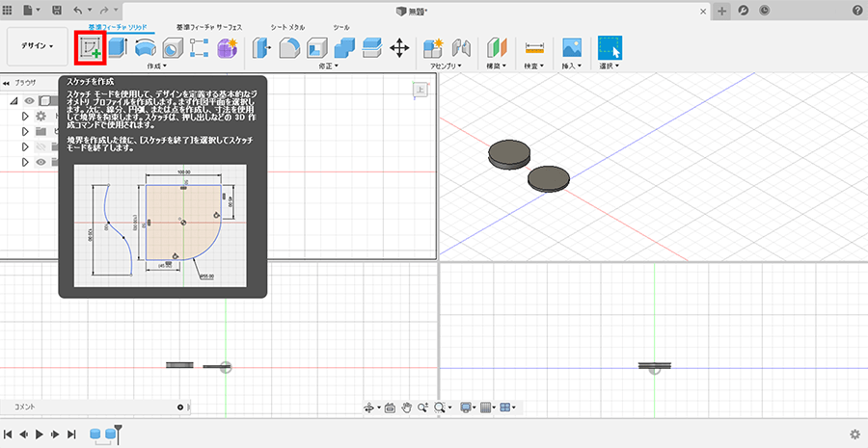The height and width of the screenshot is (448, 868).
Task: Expand the last browser tree row
Action: pyautogui.click(x=25, y=162)
